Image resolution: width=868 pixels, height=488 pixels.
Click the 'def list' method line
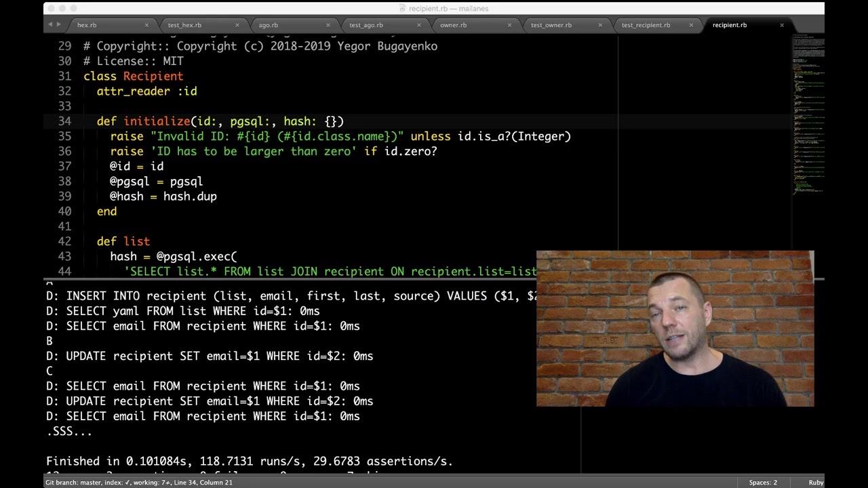(123, 241)
